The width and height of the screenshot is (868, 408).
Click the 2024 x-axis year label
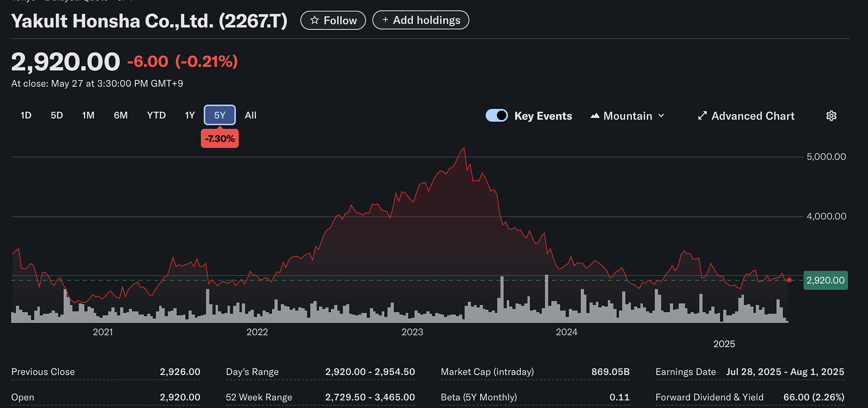pos(566,332)
